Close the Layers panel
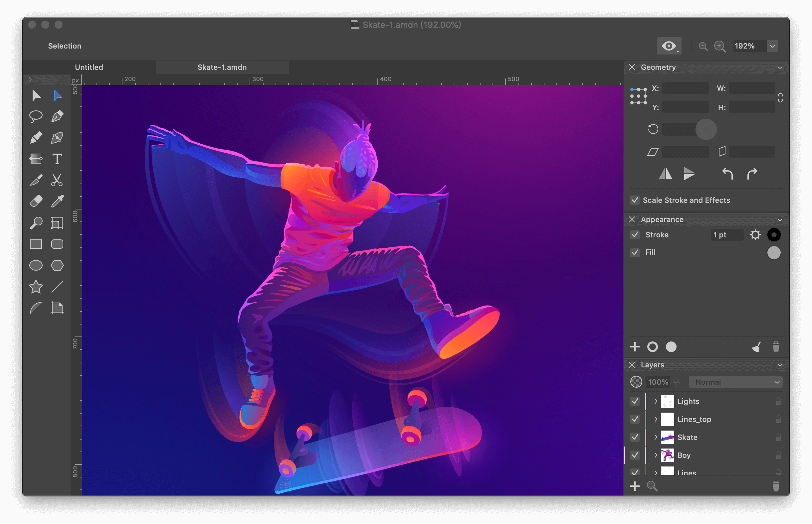The height and width of the screenshot is (524, 812). point(632,365)
